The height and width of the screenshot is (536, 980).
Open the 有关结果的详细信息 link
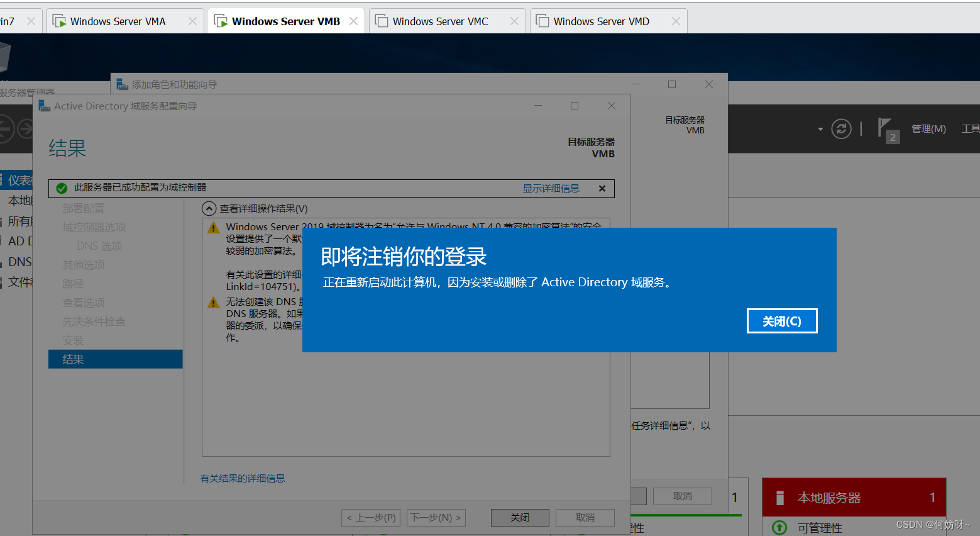point(243,478)
